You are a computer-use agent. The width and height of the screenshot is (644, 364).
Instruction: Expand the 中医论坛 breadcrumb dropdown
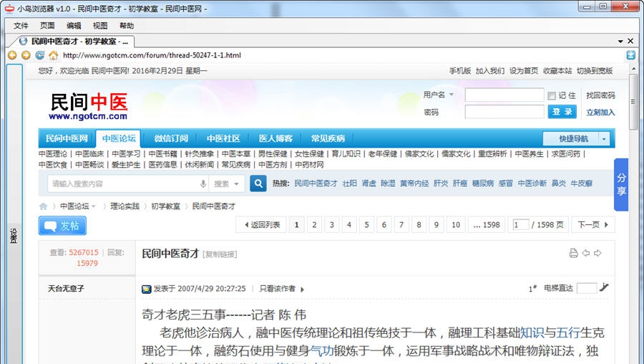click(94, 206)
